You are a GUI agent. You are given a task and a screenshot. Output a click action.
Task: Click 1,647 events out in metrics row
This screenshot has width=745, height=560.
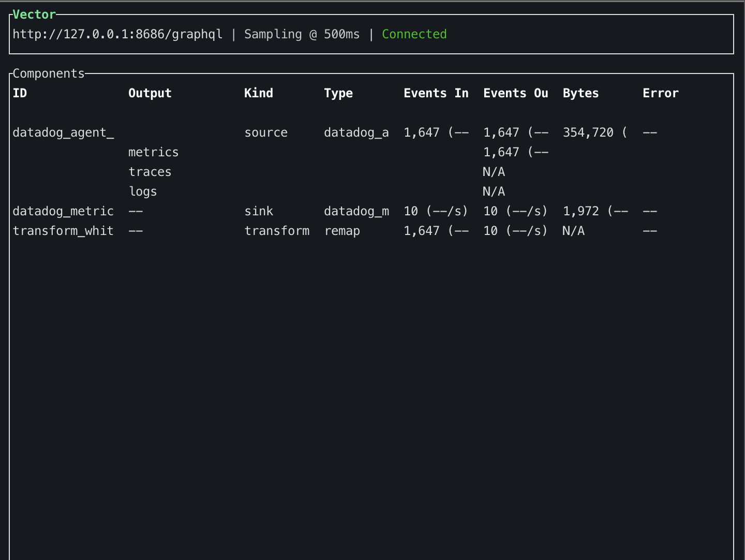click(x=516, y=152)
